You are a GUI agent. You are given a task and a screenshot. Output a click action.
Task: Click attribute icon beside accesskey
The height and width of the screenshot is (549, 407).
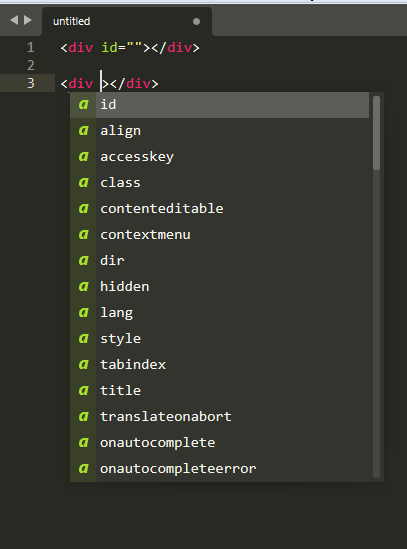tap(83, 157)
